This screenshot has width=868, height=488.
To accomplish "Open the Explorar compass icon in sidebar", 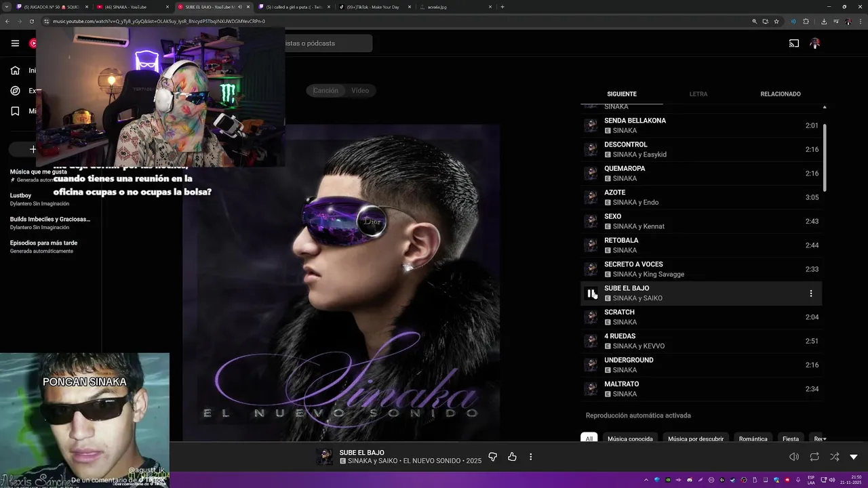I will click(15, 91).
